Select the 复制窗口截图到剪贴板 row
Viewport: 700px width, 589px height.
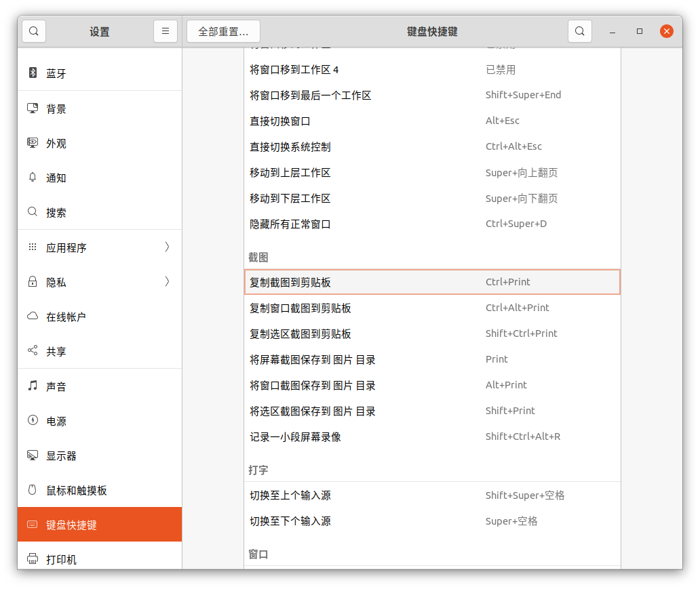click(x=432, y=308)
